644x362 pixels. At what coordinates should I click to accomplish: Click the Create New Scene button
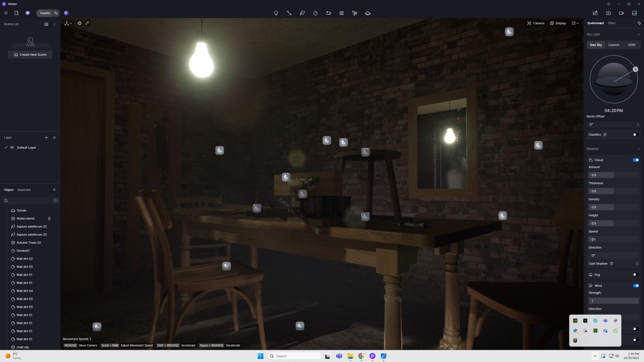click(x=30, y=54)
